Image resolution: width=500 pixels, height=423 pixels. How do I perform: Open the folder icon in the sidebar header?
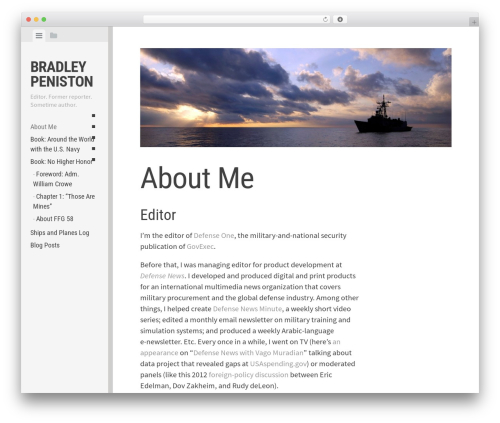(x=53, y=35)
